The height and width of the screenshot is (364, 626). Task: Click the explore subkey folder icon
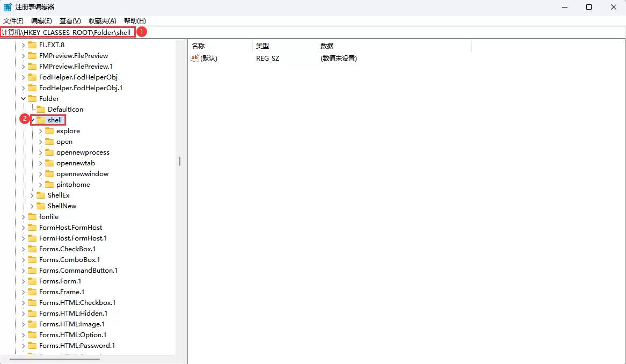(49, 130)
